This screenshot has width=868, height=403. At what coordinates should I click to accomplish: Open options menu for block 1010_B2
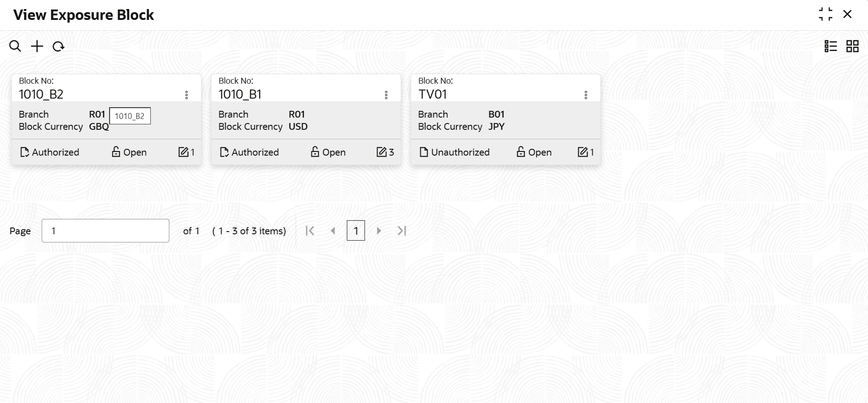coord(187,95)
